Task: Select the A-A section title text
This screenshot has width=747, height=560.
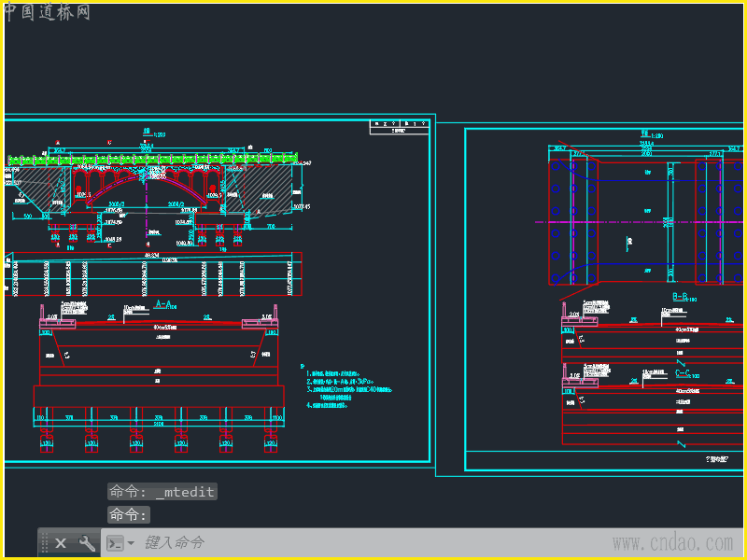Action: tap(164, 305)
